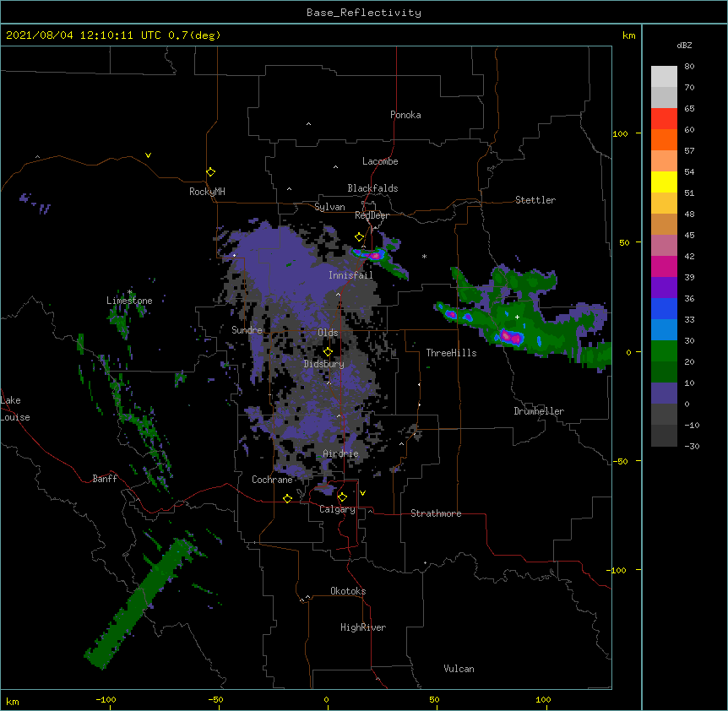Click the yellow V marker east of Calgary

(x=362, y=493)
